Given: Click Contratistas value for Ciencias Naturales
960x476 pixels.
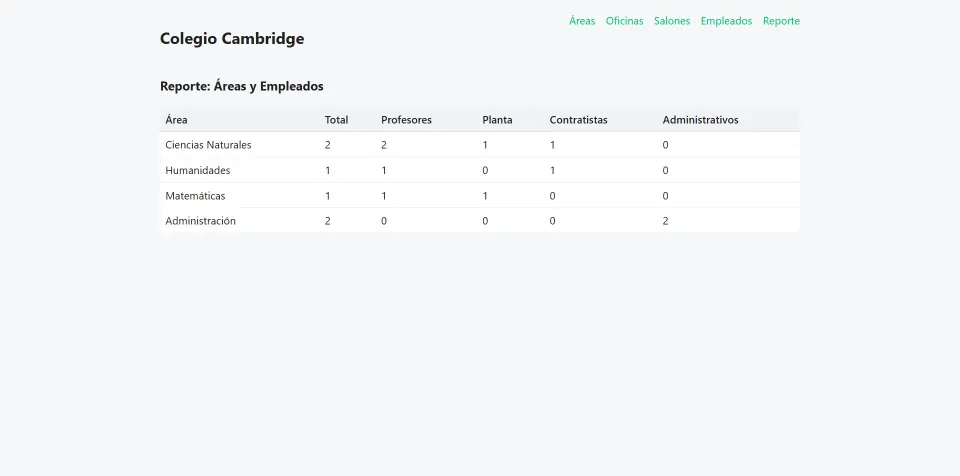Looking at the screenshot, I should point(552,145).
